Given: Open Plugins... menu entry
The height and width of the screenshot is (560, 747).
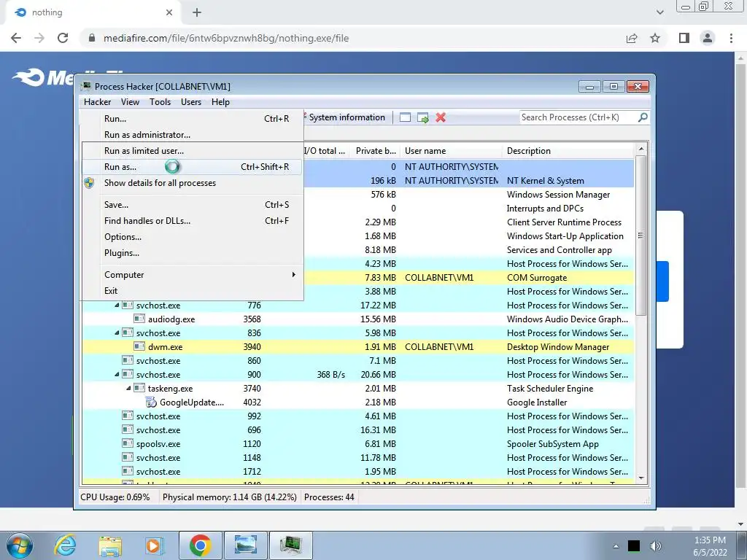Looking at the screenshot, I should point(193,253).
